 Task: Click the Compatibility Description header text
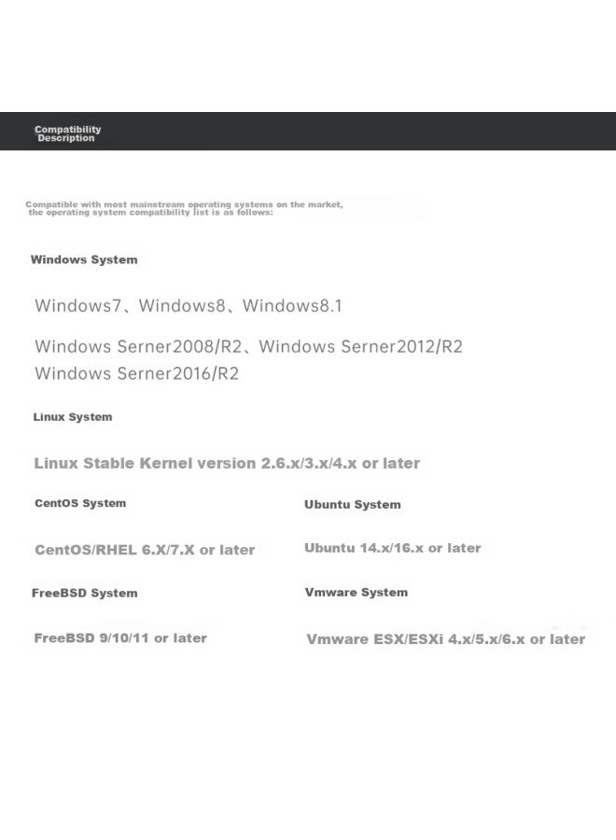(67, 133)
